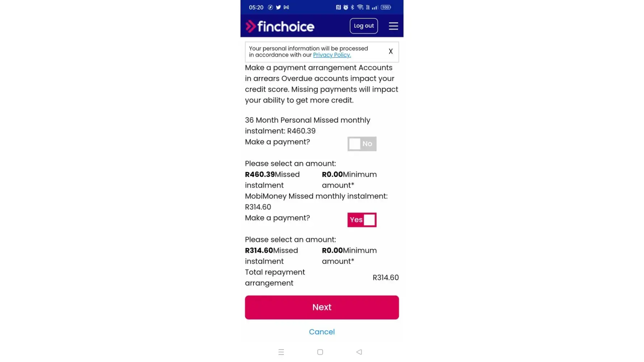The width and height of the screenshot is (644, 362).
Task: Select R460.39 Missed instalment amount
Action: coord(260,174)
